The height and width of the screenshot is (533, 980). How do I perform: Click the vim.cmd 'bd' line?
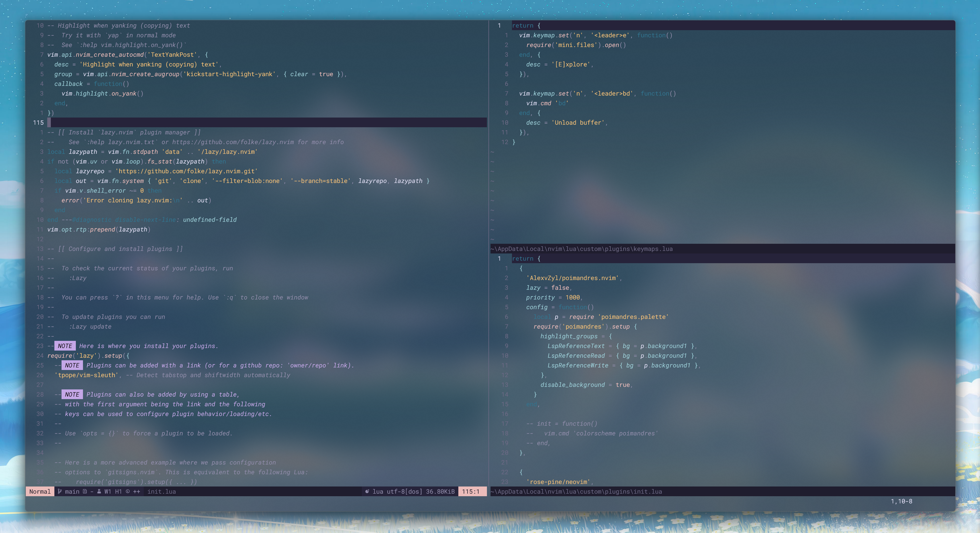pyautogui.click(x=547, y=103)
